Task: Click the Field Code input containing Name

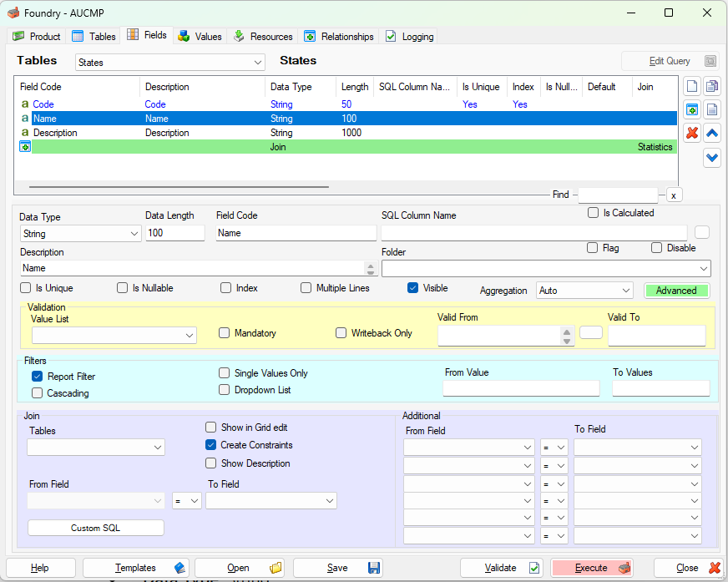Action: tap(296, 233)
